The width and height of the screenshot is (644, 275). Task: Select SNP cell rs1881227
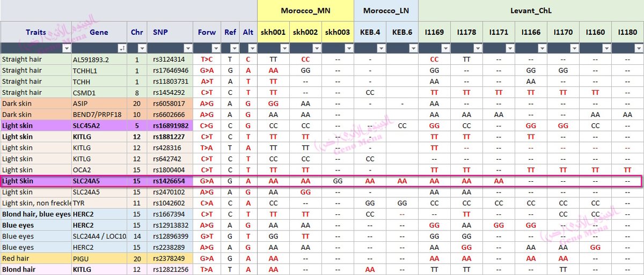click(x=170, y=137)
